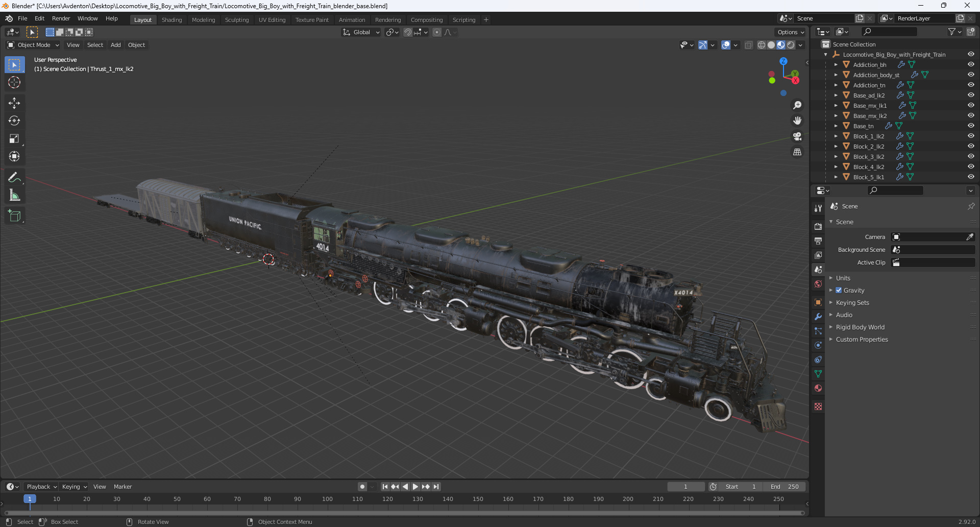Open the viewport Add menu
This screenshot has width=980, height=527.
[x=116, y=45]
